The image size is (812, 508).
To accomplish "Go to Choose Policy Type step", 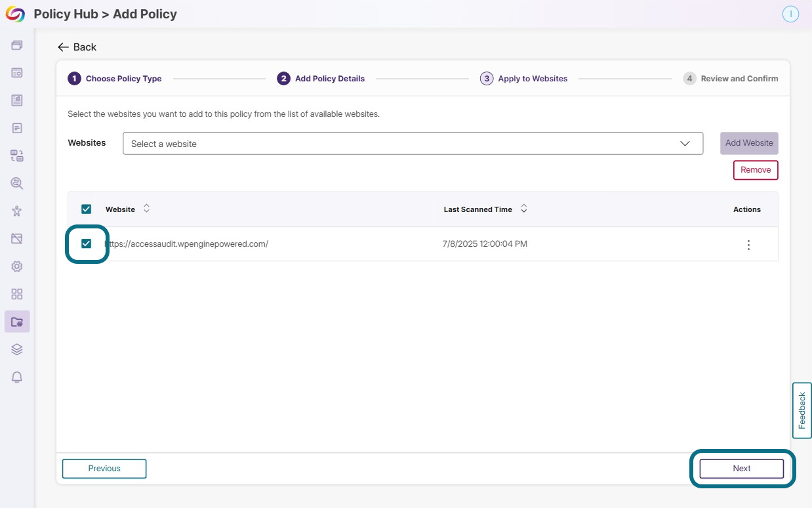I will (x=115, y=79).
